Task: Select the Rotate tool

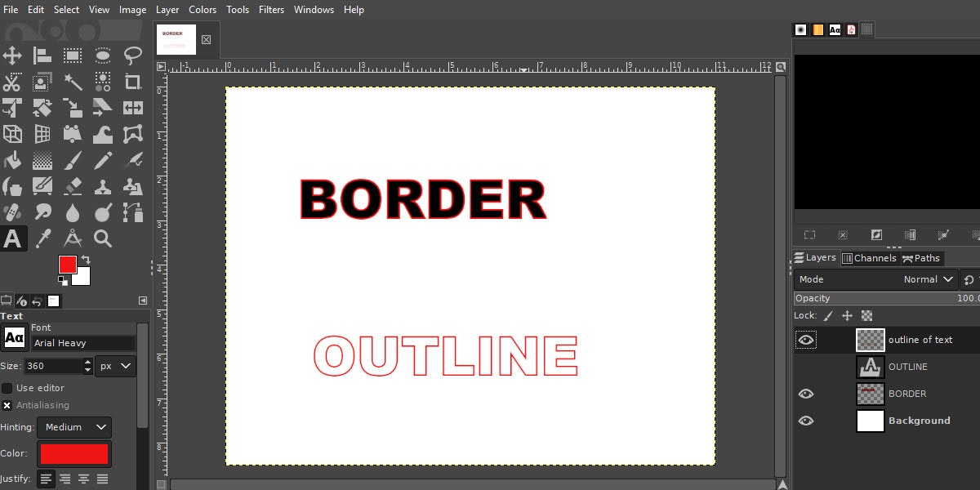Action: (x=42, y=108)
